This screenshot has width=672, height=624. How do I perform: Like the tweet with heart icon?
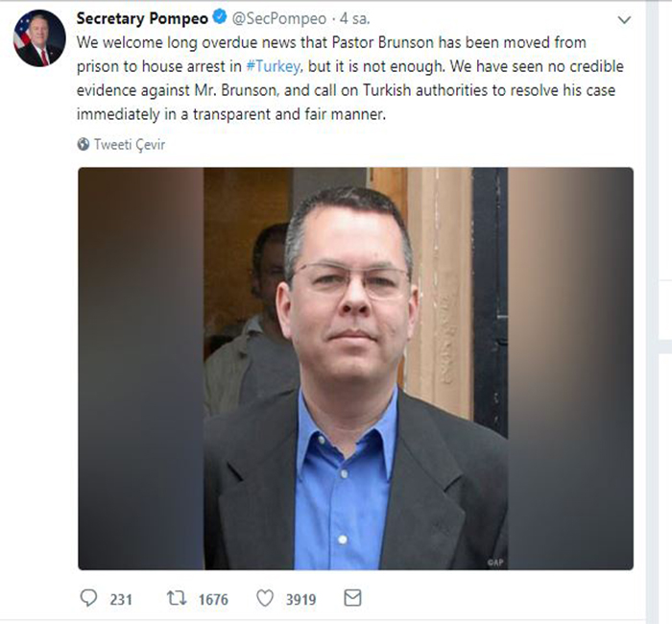click(x=265, y=598)
